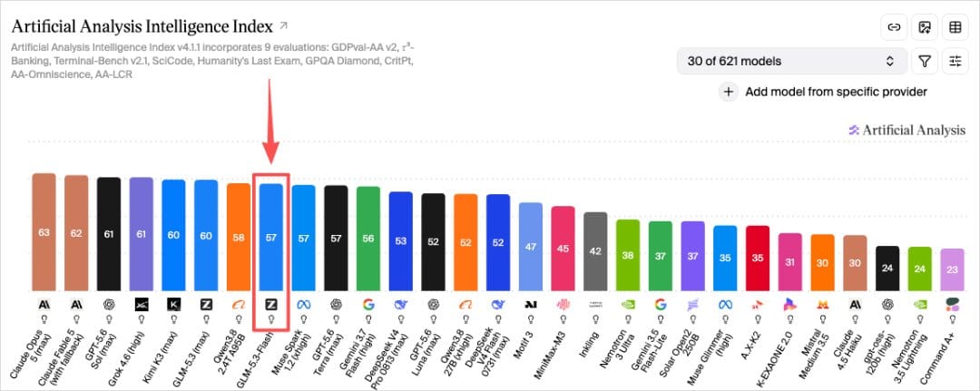Viewport: 980px width, 391px height.
Task: Click the Anthropic logo under Claude Opus 5
Action: point(44,304)
